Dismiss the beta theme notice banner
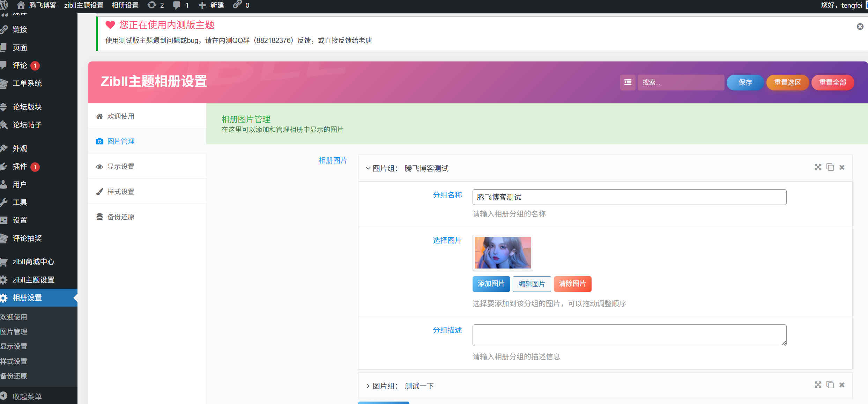868x404 pixels. [860, 27]
